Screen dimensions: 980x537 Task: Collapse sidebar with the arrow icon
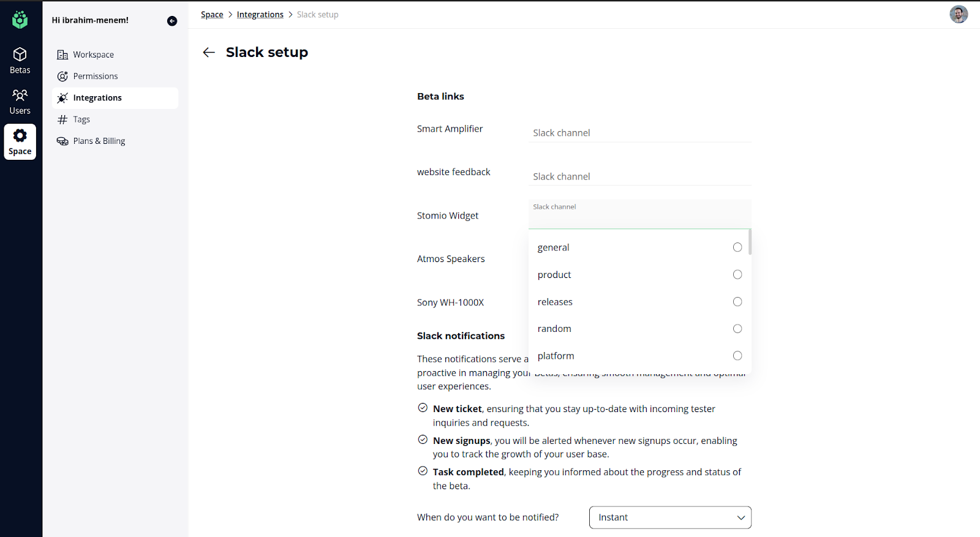click(172, 21)
